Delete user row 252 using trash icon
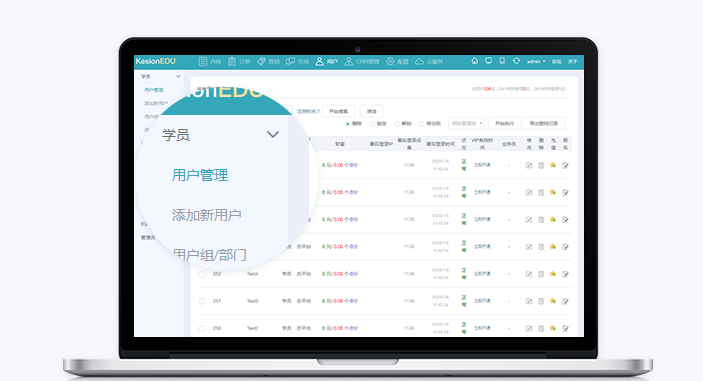Screen dimensions: 703x381 [x=541, y=274]
